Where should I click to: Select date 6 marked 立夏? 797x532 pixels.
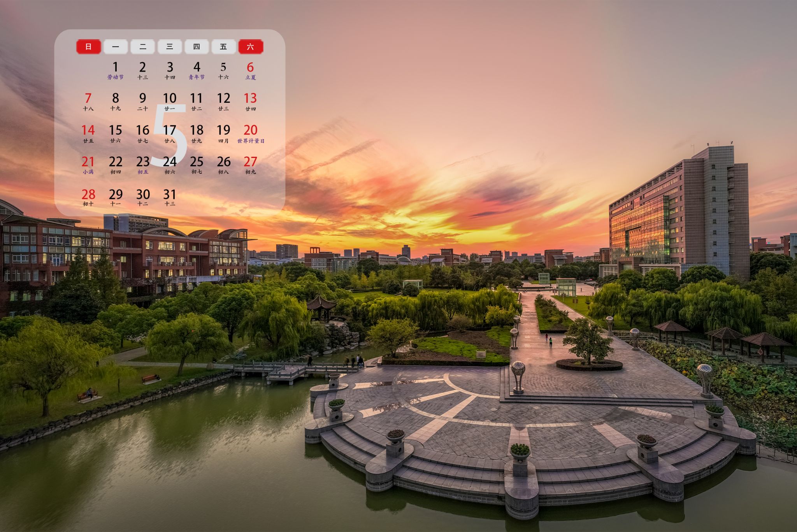click(x=251, y=70)
